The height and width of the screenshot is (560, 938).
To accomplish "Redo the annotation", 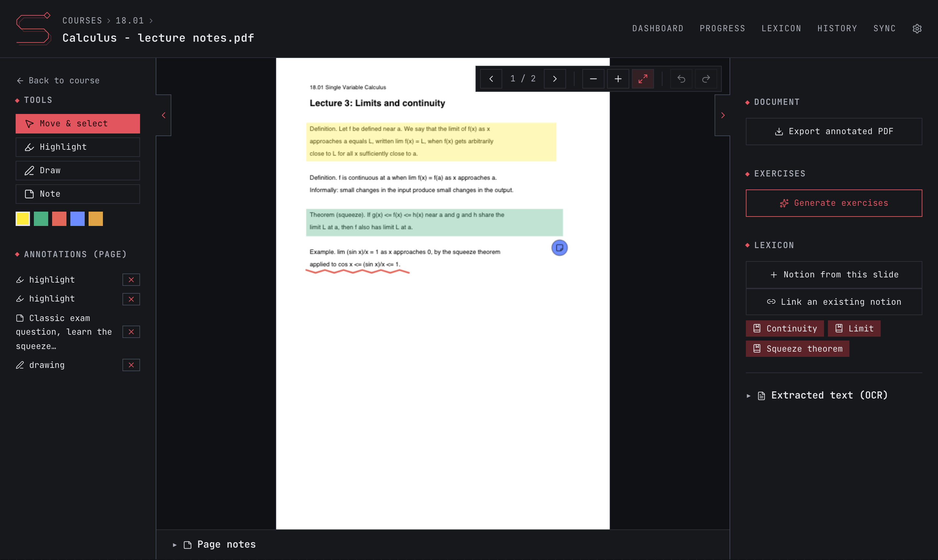I will point(706,78).
